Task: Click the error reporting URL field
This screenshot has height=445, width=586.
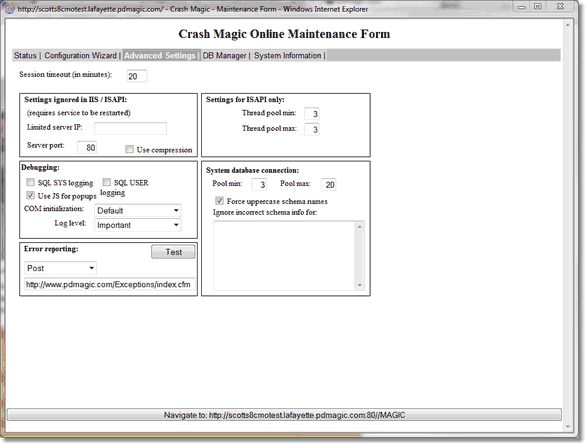Action: pyautogui.click(x=110, y=284)
